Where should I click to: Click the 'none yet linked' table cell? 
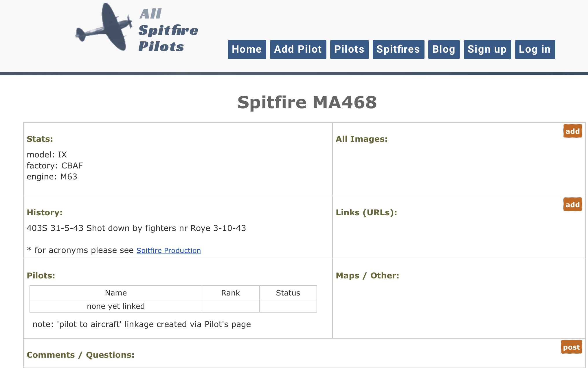click(116, 306)
